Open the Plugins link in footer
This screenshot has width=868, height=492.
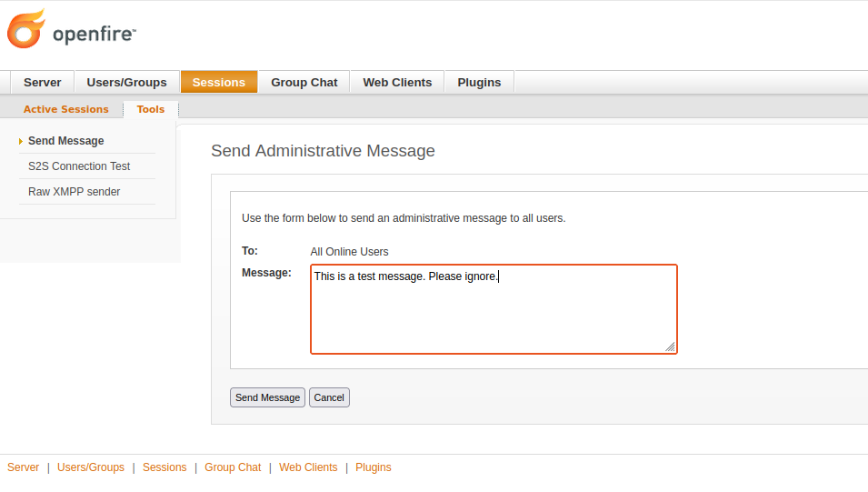click(x=374, y=467)
